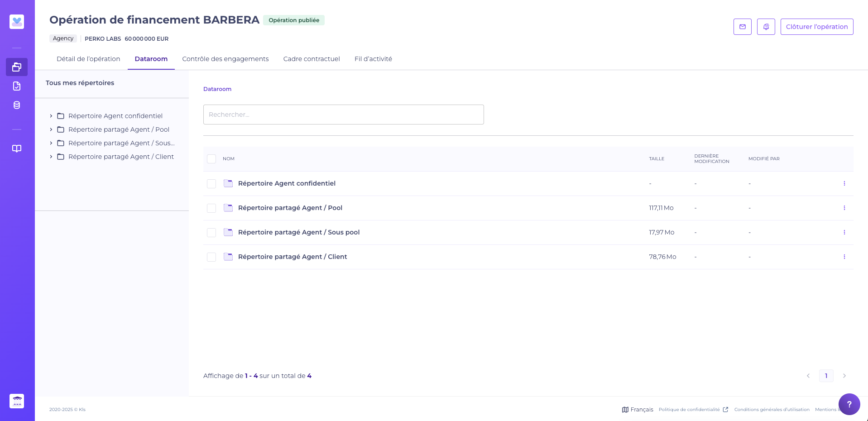Screen dimensions: 868x421
Task: Click the bank building icon at sidebar bottom
Action: click(x=17, y=401)
